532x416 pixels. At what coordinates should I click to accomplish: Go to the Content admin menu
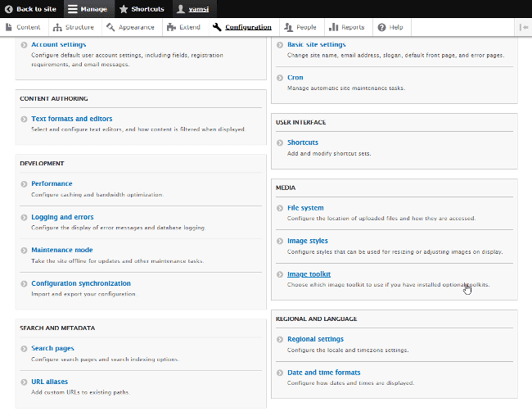point(24,27)
